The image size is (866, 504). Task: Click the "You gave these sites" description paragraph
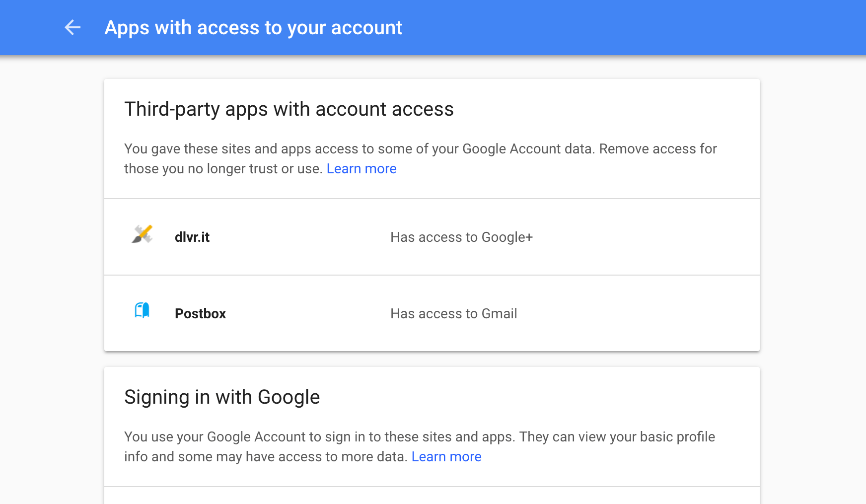348,149
